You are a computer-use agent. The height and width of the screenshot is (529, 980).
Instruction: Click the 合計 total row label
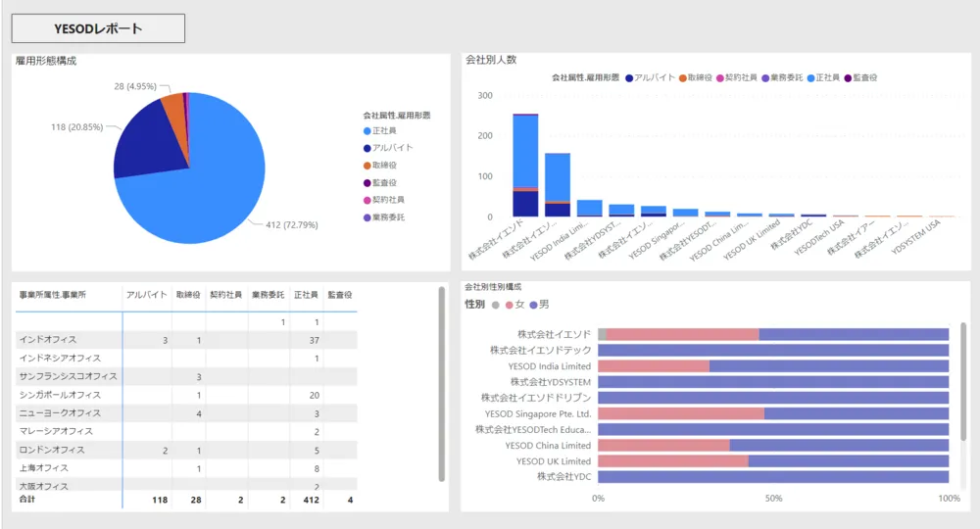point(26,499)
